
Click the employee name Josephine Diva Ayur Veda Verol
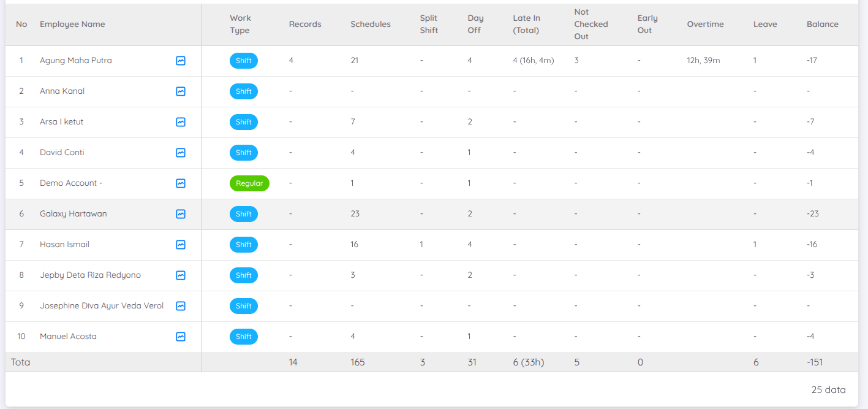(x=101, y=306)
